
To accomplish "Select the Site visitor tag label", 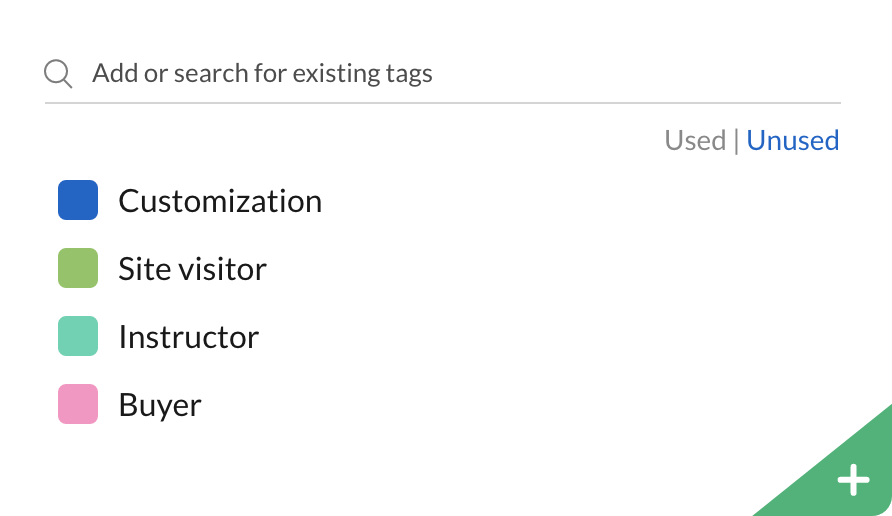I will coord(192,269).
